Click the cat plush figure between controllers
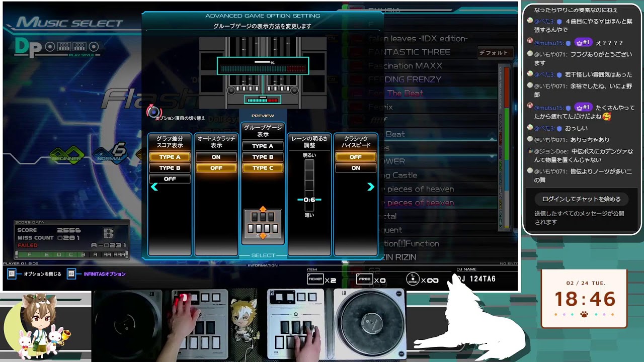Screen dimensions: 644x362 click(x=245, y=319)
